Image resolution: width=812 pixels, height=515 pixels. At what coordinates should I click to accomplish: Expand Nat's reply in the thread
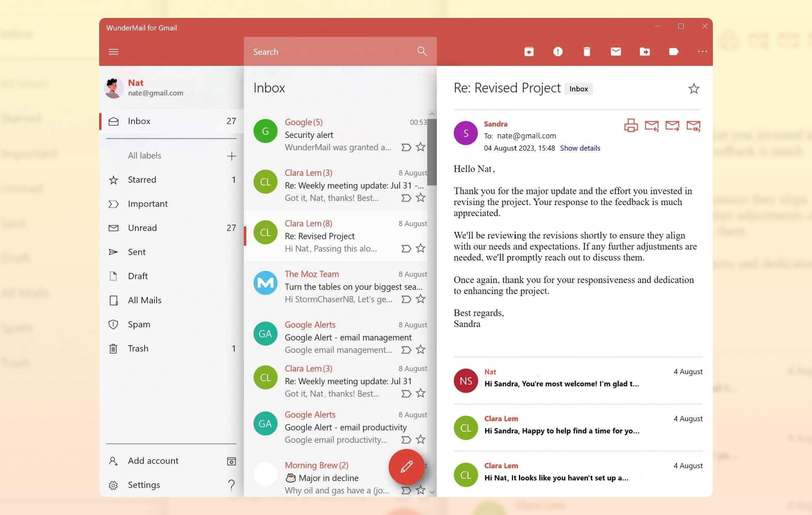(x=573, y=381)
